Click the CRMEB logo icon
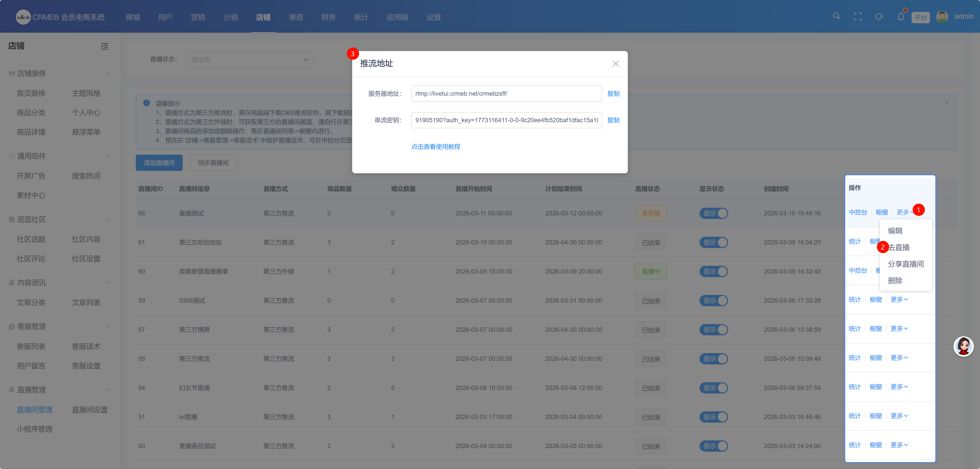980x469 pixels. click(23, 17)
